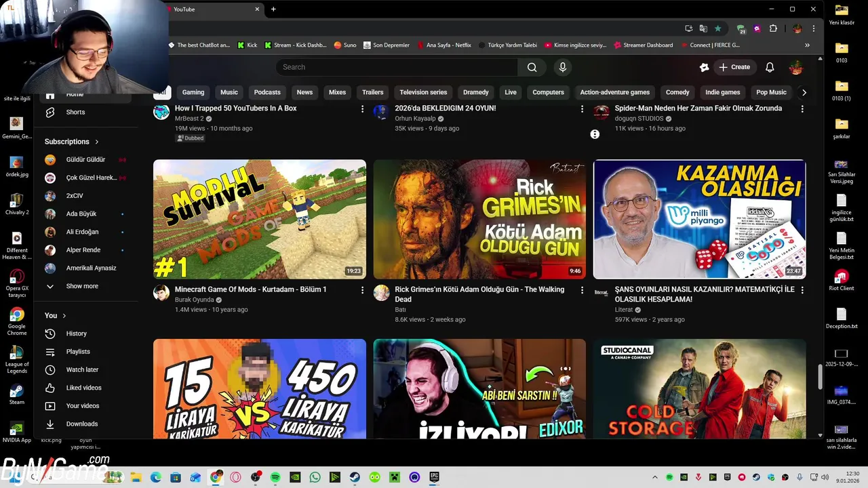The image size is (868, 488).
Task: Open options for Minecraft Game Of Mods video
Action: [362, 290]
